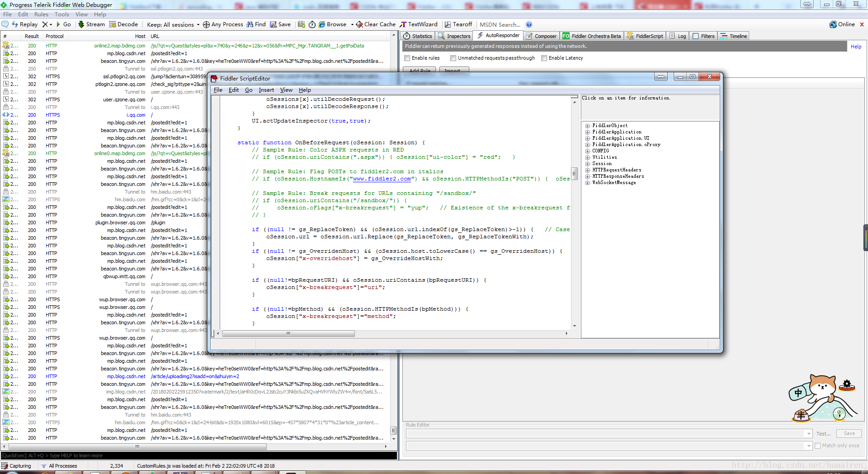Click ScriptEditor horizontal scrollbar thumb
Viewport: 868px width, 474px height.
[288, 333]
